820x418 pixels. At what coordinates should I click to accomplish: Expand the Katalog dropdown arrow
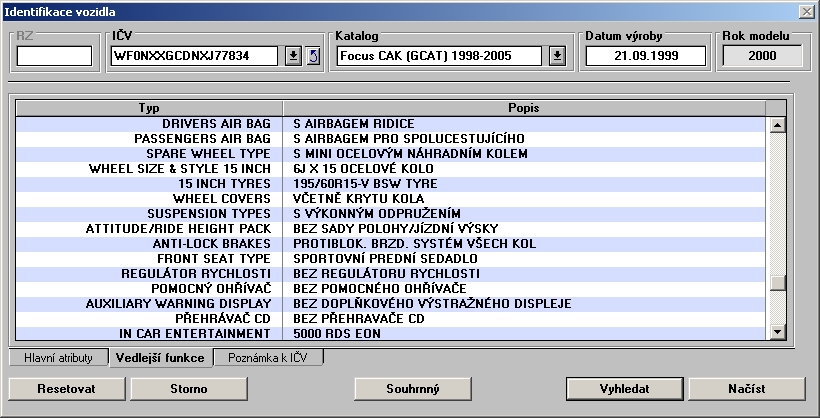[557, 55]
